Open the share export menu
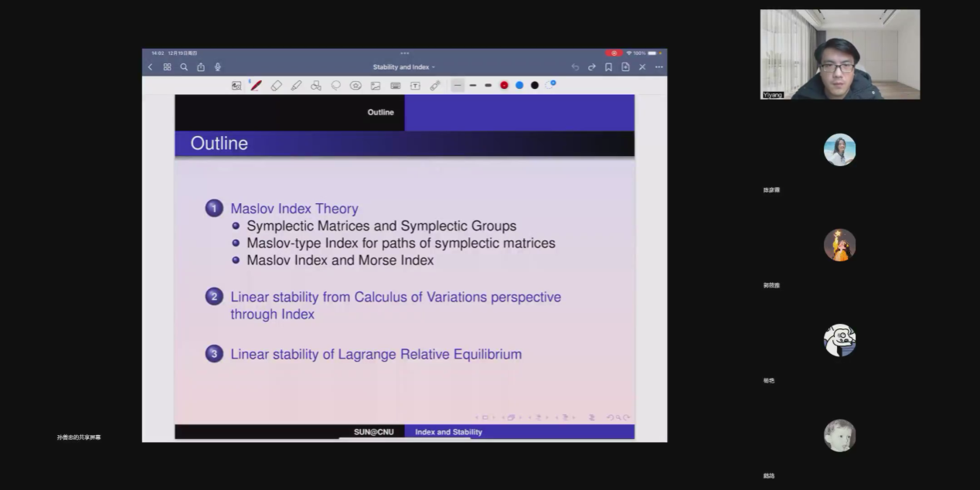The width and height of the screenshot is (980, 490). click(201, 67)
